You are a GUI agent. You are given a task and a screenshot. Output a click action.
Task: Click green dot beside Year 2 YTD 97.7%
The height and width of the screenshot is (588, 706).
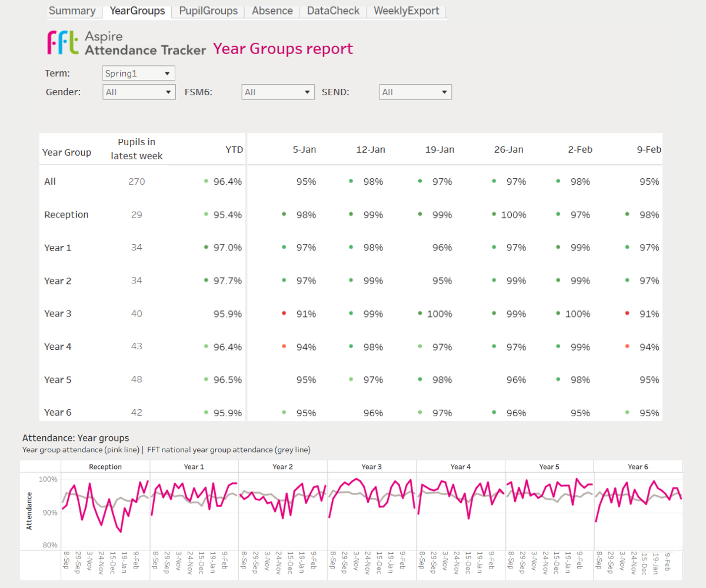[x=206, y=280]
